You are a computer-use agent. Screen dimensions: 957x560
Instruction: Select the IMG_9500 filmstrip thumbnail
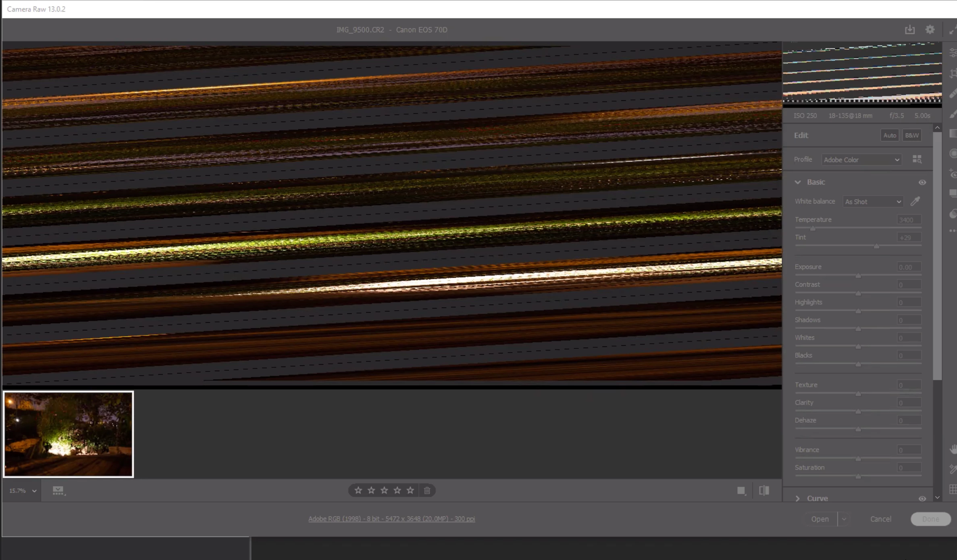pos(69,434)
